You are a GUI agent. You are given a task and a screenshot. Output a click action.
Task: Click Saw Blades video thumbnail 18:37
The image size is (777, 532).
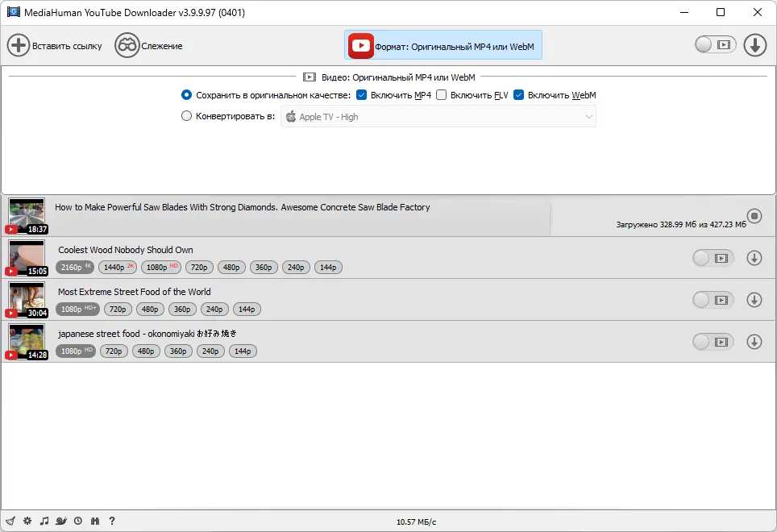click(x=27, y=216)
